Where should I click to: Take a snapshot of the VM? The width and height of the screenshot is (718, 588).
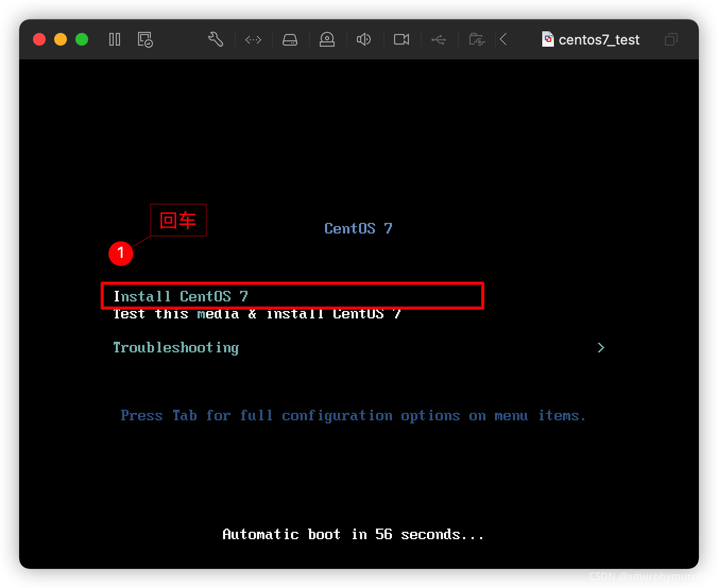click(145, 39)
